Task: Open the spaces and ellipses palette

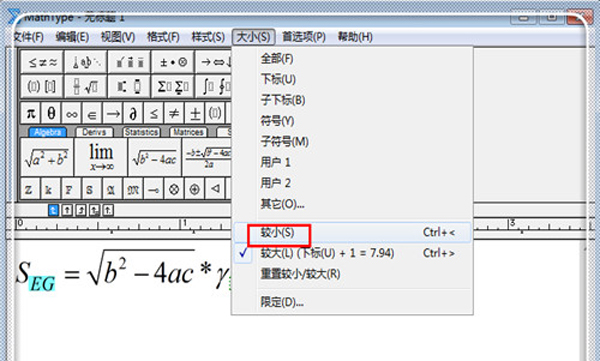Action: [86, 62]
